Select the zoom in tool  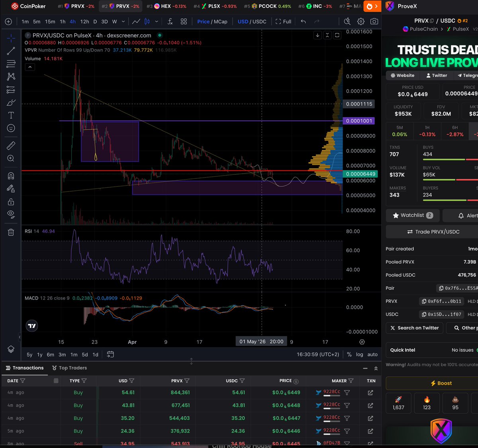pos(11,158)
